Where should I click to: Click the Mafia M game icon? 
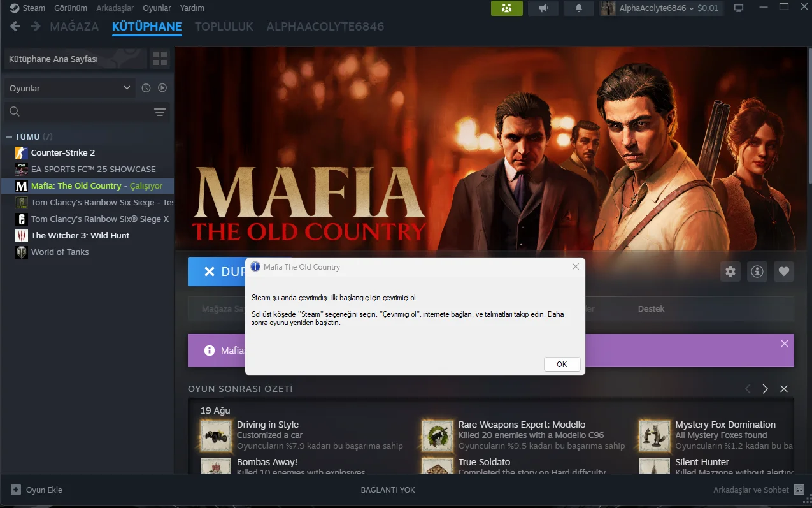[x=21, y=186]
